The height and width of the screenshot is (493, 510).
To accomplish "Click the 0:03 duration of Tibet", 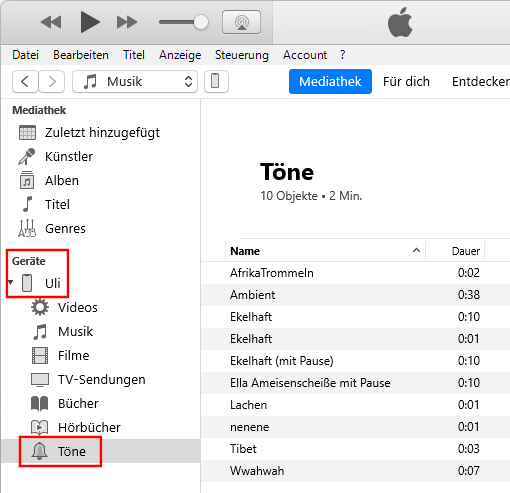I will [x=469, y=449].
